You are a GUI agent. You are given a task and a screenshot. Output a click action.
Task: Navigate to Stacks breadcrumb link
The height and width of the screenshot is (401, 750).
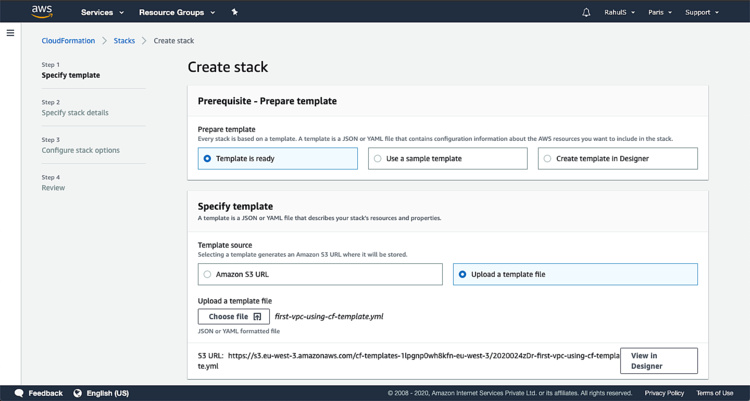(x=124, y=41)
